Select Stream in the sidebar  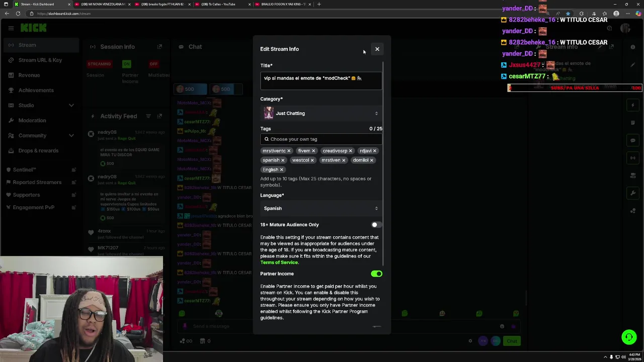(x=40, y=45)
